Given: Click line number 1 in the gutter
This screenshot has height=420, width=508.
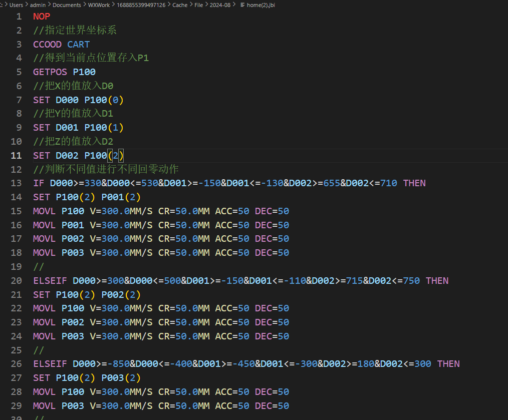Looking at the screenshot, I should (x=19, y=17).
